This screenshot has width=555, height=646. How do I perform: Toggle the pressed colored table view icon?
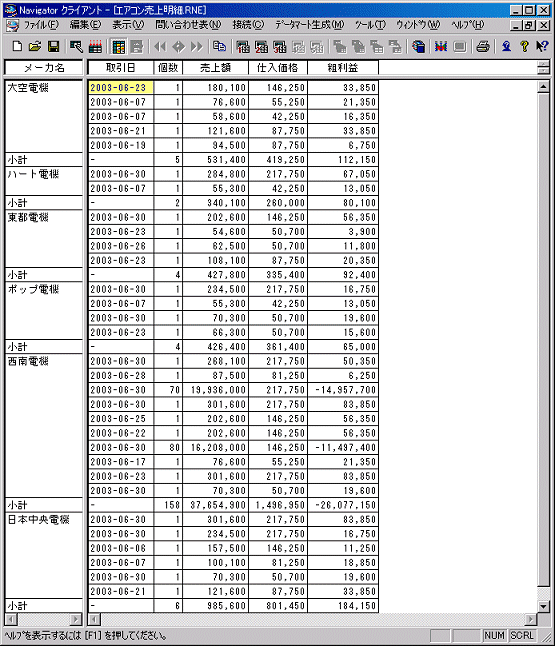click(x=118, y=47)
